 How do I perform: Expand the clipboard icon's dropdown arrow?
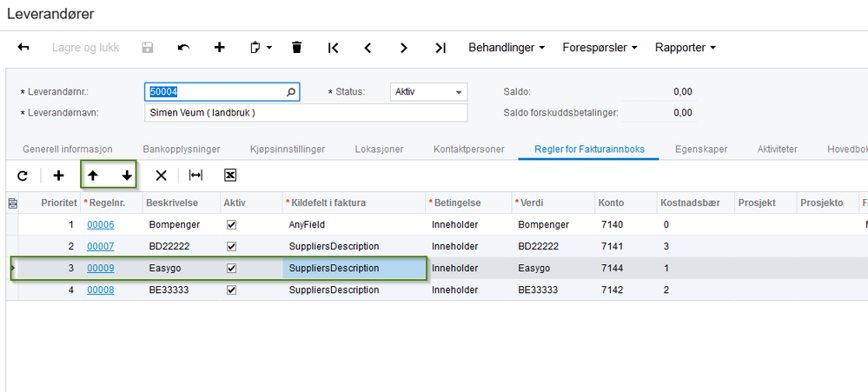[269, 48]
